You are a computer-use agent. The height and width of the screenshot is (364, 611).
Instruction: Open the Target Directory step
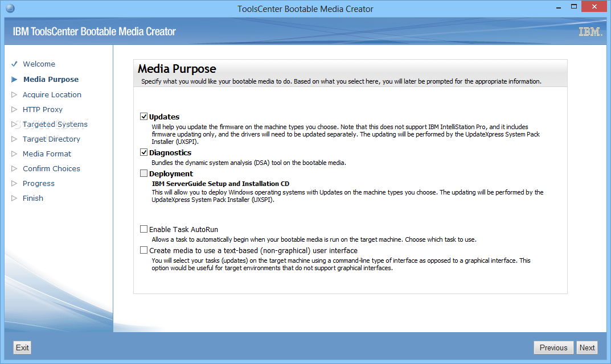[x=51, y=139]
